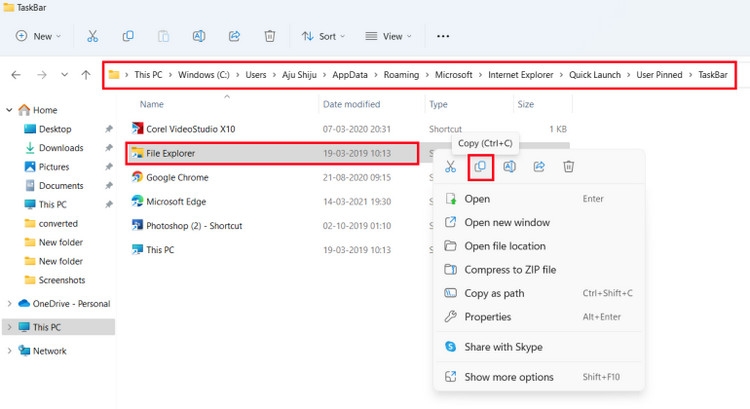Click the AppData breadcrumb segment
The height and width of the screenshot is (409, 750).
pos(350,75)
